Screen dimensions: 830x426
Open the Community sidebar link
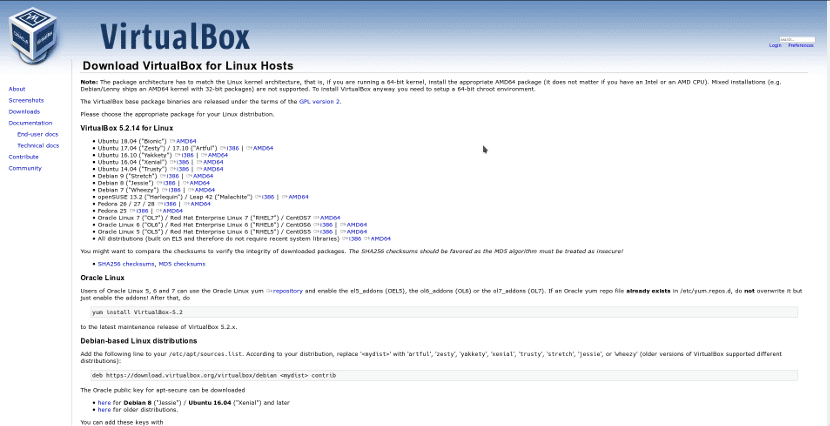tap(25, 168)
